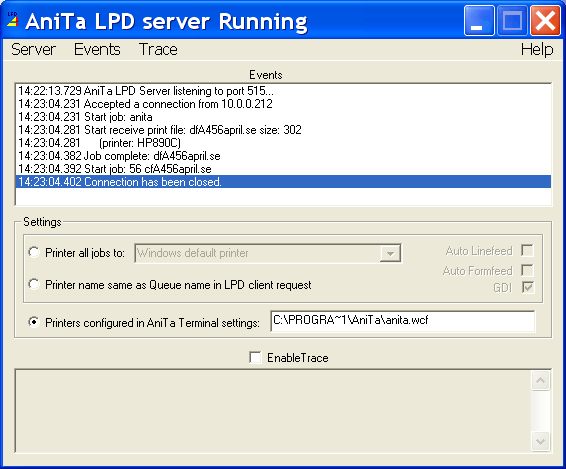
Task: Select the 'Connection has been closed' event
Action: tap(283, 182)
